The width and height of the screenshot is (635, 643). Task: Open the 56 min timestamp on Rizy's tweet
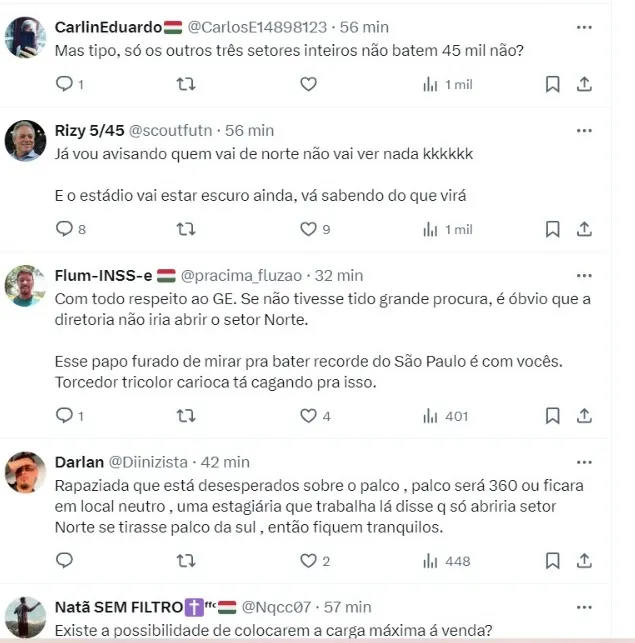point(249,130)
